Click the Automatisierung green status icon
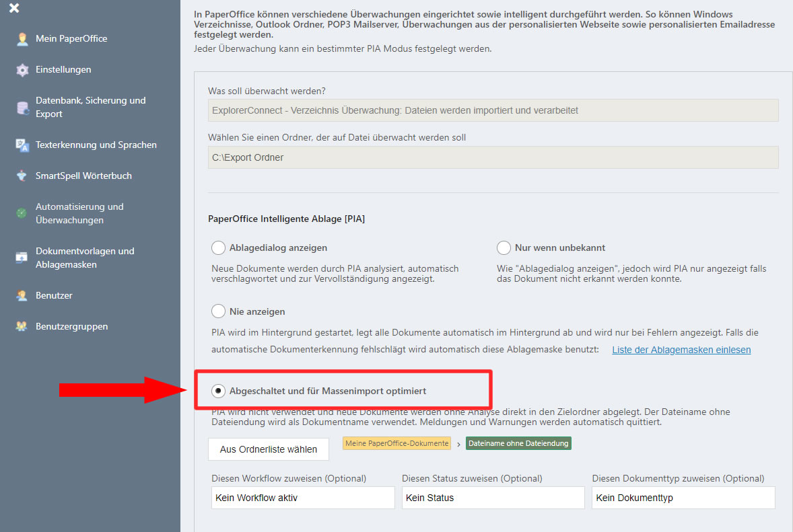 tap(22, 213)
